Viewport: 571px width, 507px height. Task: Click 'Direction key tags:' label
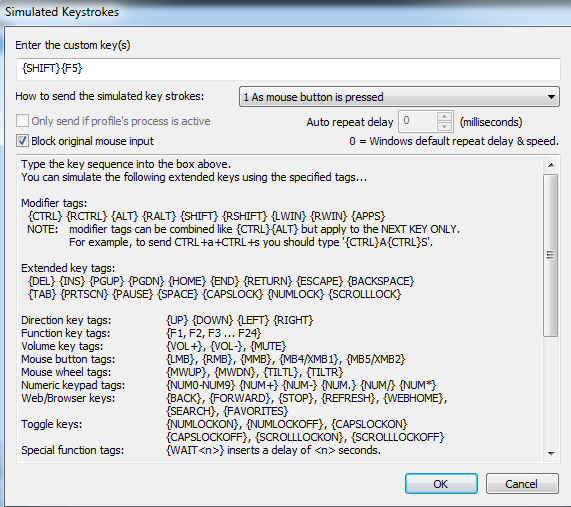pyautogui.click(x=66, y=320)
